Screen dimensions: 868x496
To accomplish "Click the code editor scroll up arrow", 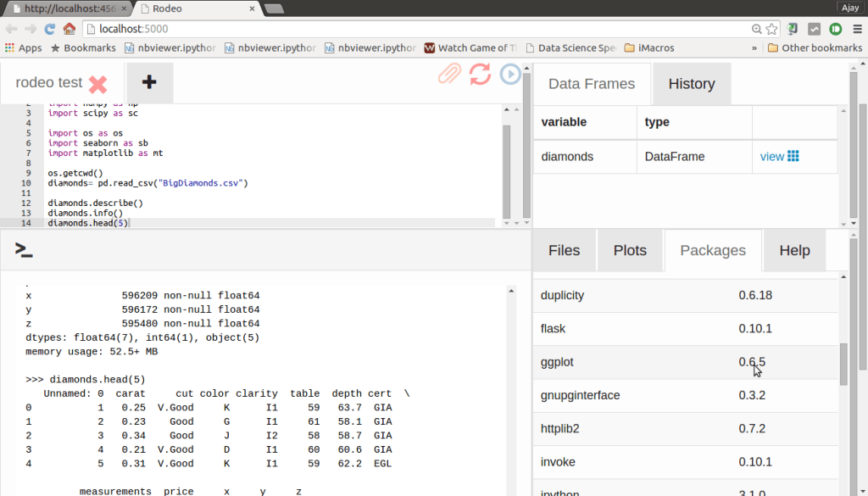I will (506, 109).
